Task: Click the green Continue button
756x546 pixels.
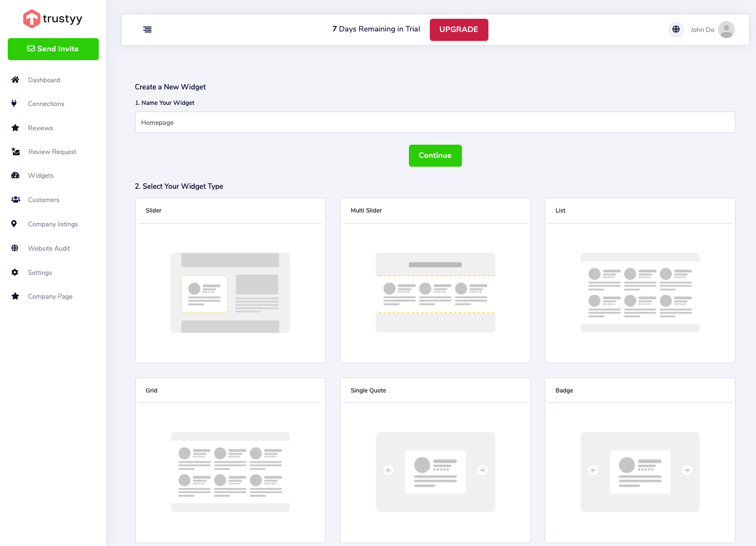Action: point(435,156)
